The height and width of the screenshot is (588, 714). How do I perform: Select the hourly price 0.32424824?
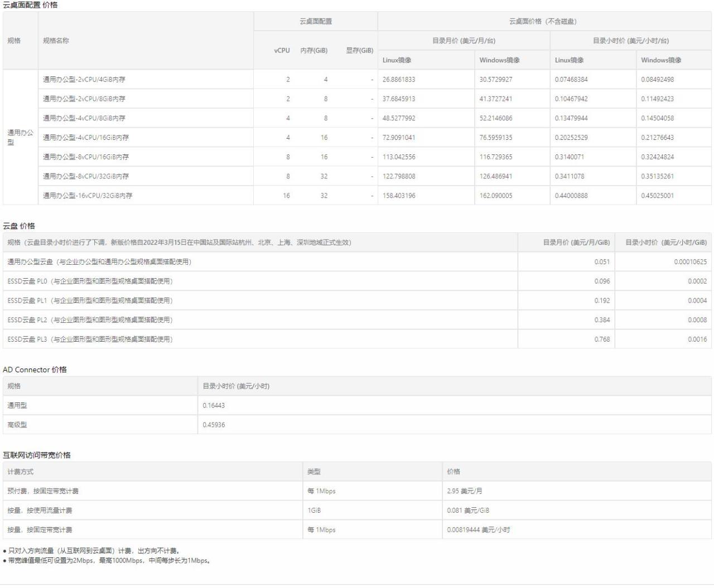pos(658,157)
